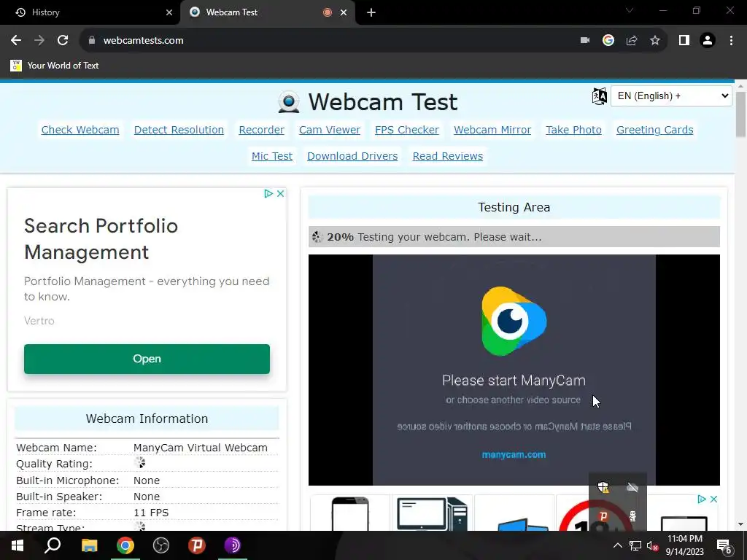Viewport: 747px width, 560px height.
Task: Bookmark this page with star icon
Action: click(x=655, y=41)
